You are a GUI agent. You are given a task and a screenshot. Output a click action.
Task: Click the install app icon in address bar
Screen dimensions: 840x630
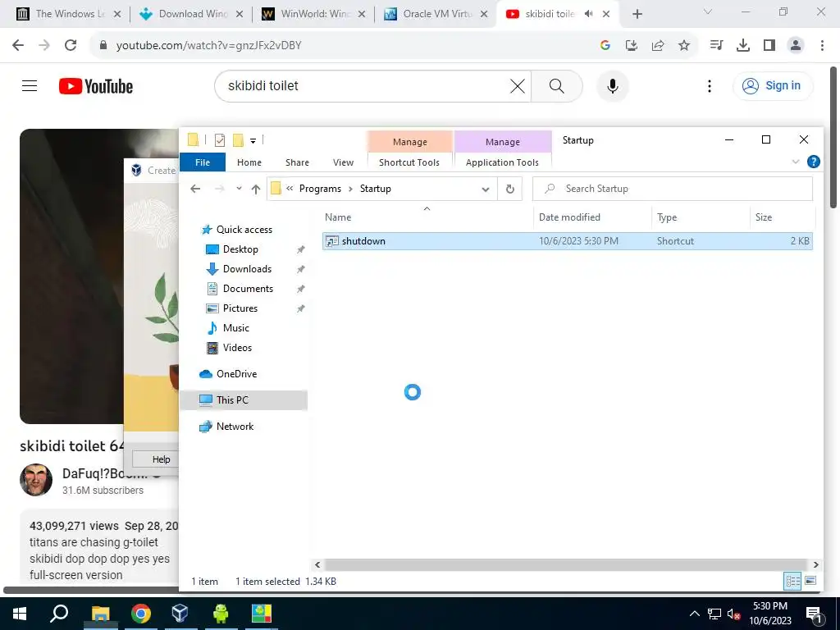(631, 46)
